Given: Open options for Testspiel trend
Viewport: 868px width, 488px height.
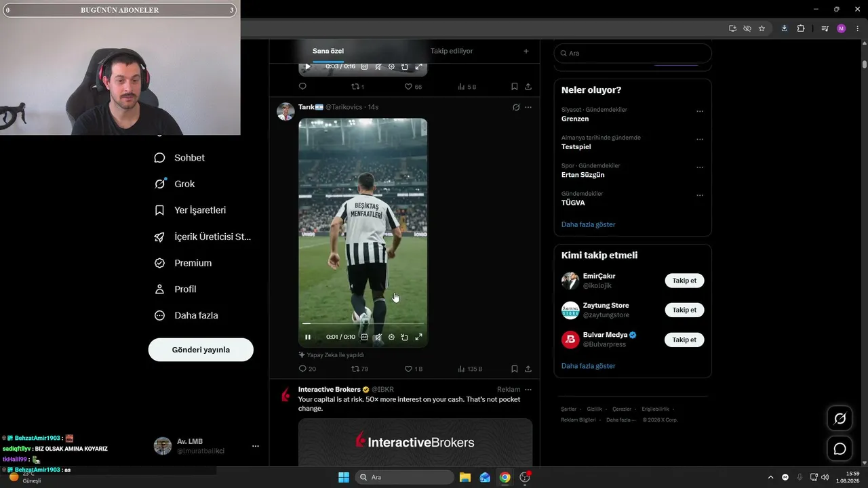Looking at the screenshot, I should pos(700,140).
